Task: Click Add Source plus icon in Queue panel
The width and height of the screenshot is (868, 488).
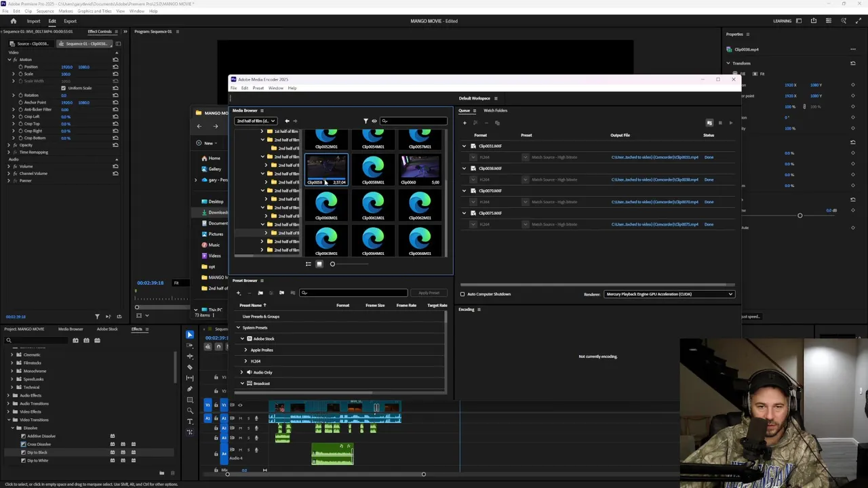Action: pos(465,123)
